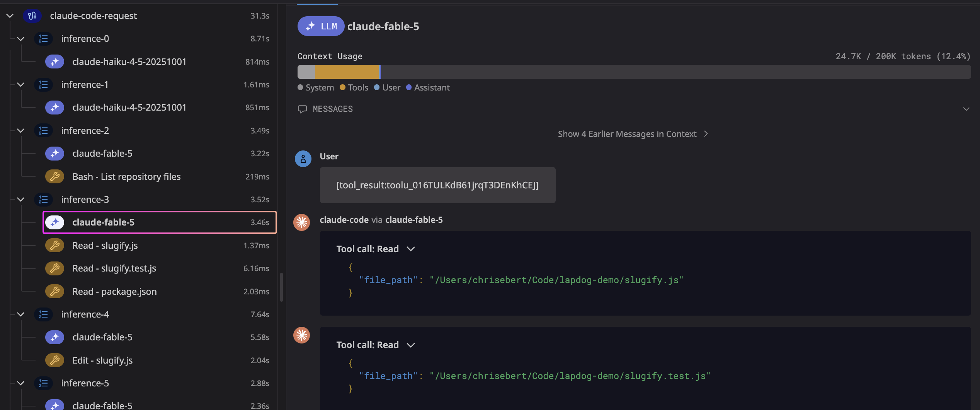Click claude-code avatar next to slugify.js tool call

click(301, 222)
